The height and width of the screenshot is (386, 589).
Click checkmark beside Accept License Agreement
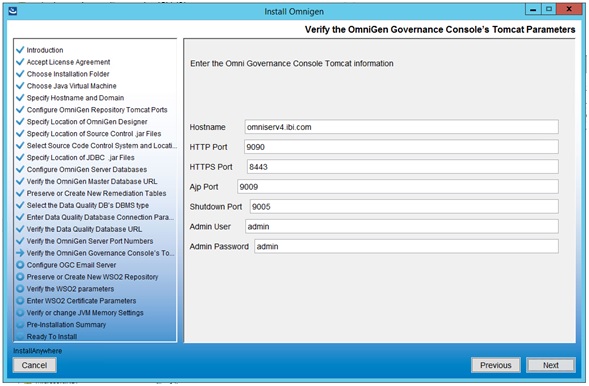[x=20, y=62]
